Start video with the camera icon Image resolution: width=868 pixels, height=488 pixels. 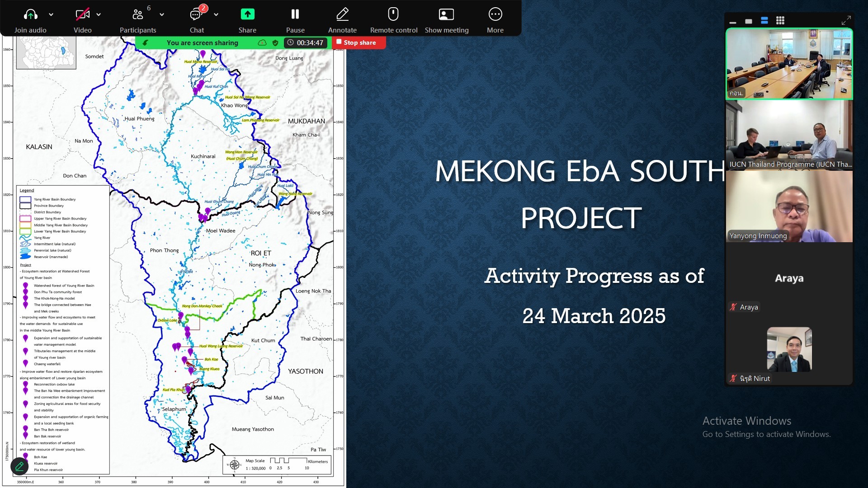pyautogui.click(x=82, y=14)
